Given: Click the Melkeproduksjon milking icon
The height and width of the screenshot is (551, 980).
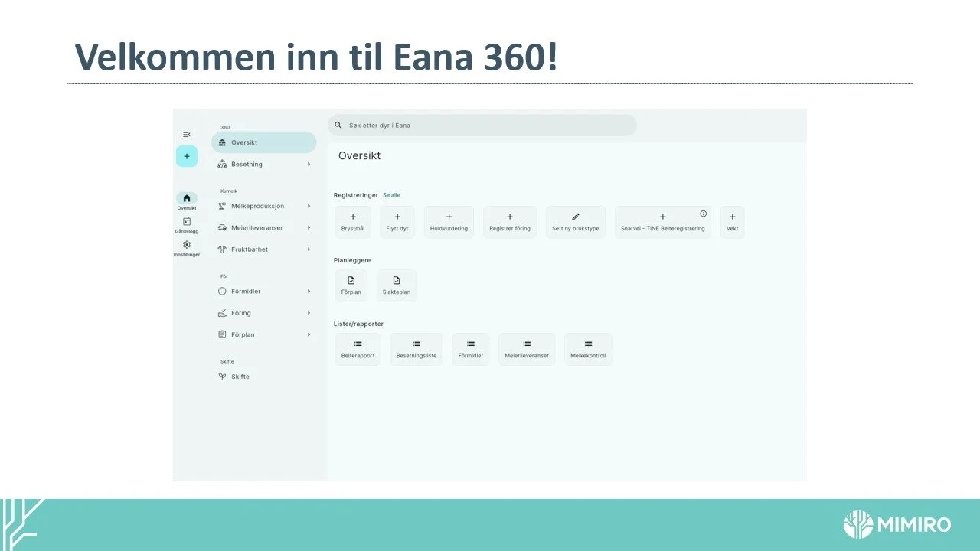Looking at the screenshot, I should coord(223,206).
